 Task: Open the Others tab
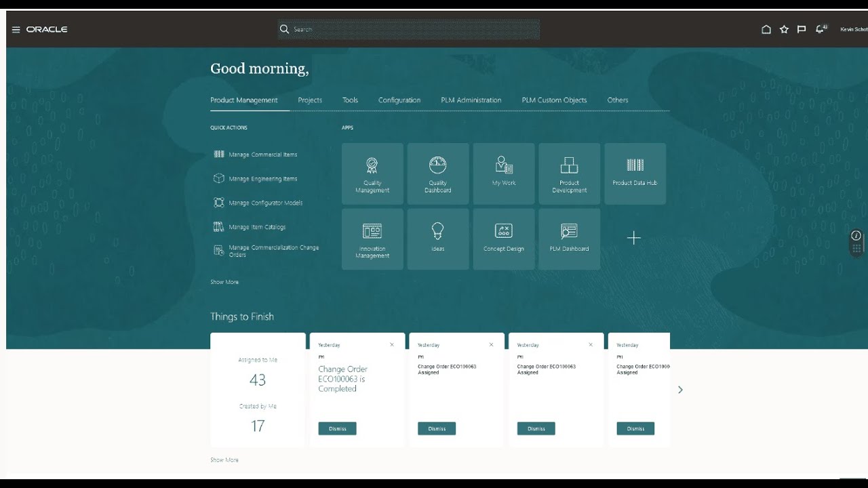(618, 100)
